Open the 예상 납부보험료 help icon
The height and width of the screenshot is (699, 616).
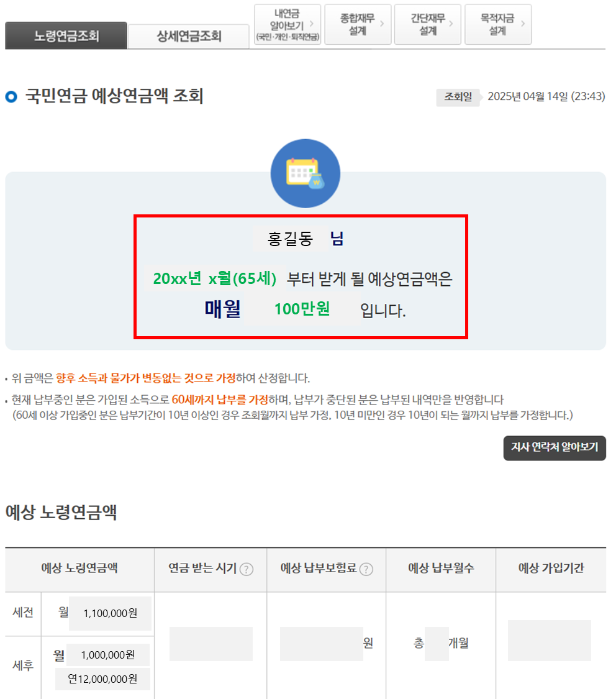pyautogui.click(x=366, y=569)
